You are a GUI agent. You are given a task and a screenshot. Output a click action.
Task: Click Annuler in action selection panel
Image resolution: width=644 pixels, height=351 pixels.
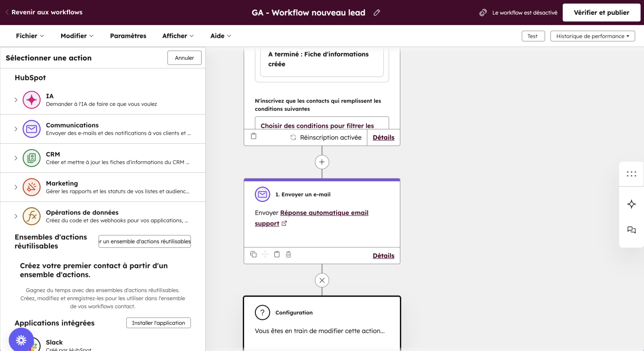pos(184,58)
